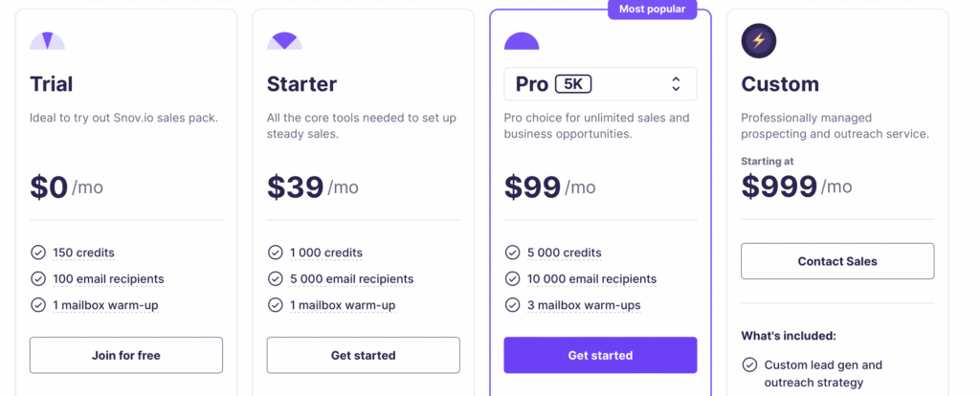
Task: Open the Pro 5K plan size dropdown
Action: pyautogui.click(x=600, y=84)
